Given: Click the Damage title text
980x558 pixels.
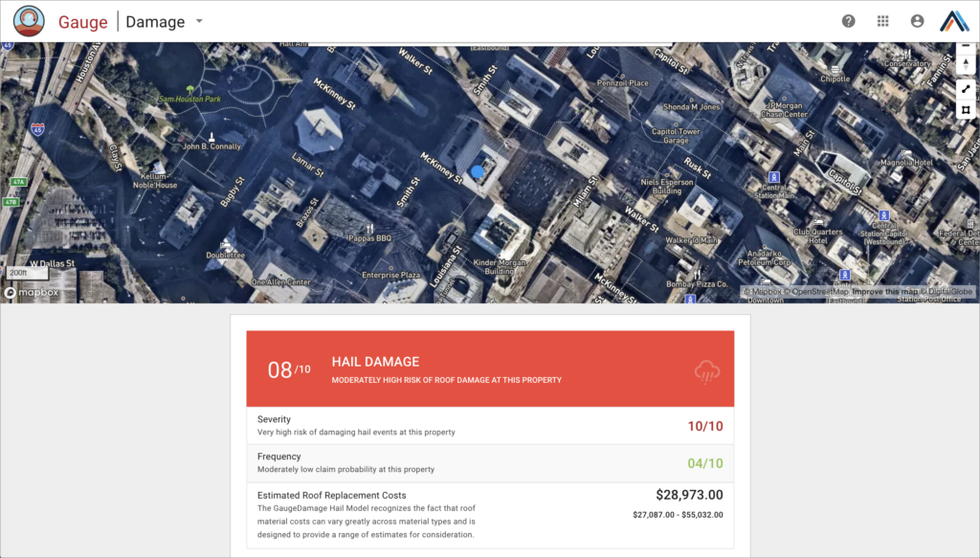Looking at the screenshot, I should tap(155, 22).
